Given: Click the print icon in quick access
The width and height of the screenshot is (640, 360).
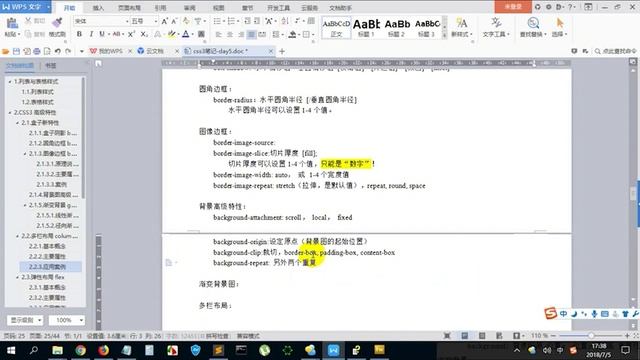Looking at the screenshot, I should pos(37,51).
